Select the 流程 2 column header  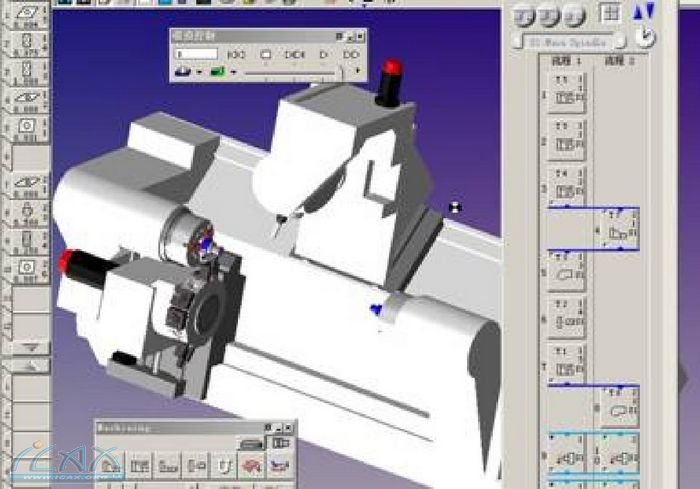click(620, 61)
